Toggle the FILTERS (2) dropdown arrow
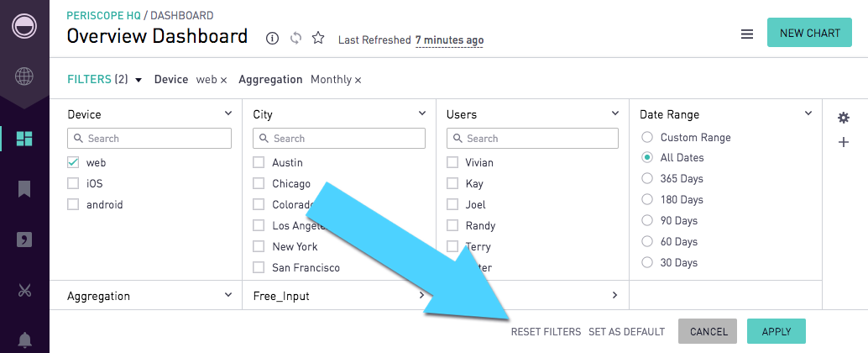This screenshot has width=868, height=353. point(139,80)
